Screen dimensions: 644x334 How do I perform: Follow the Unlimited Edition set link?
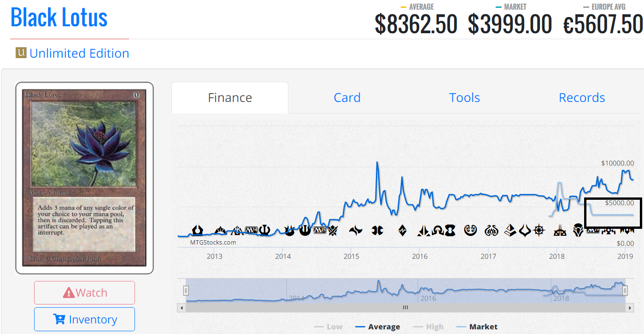pyautogui.click(x=79, y=53)
